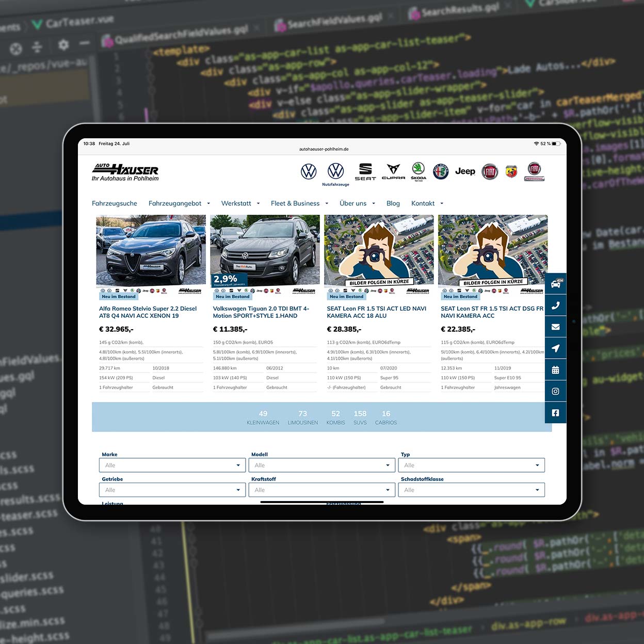The height and width of the screenshot is (644, 644).
Task: Select the CUPRA brand logo
Action: click(x=393, y=172)
